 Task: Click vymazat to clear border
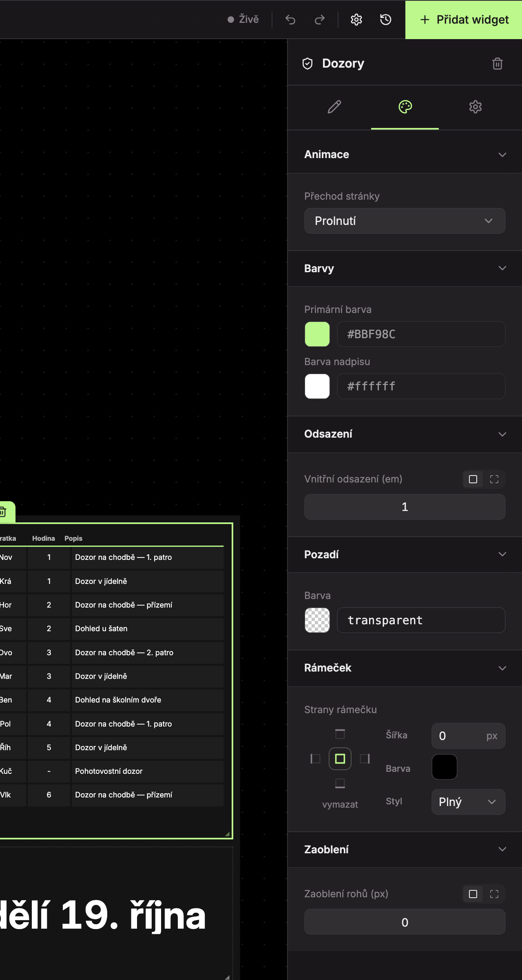tap(340, 804)
